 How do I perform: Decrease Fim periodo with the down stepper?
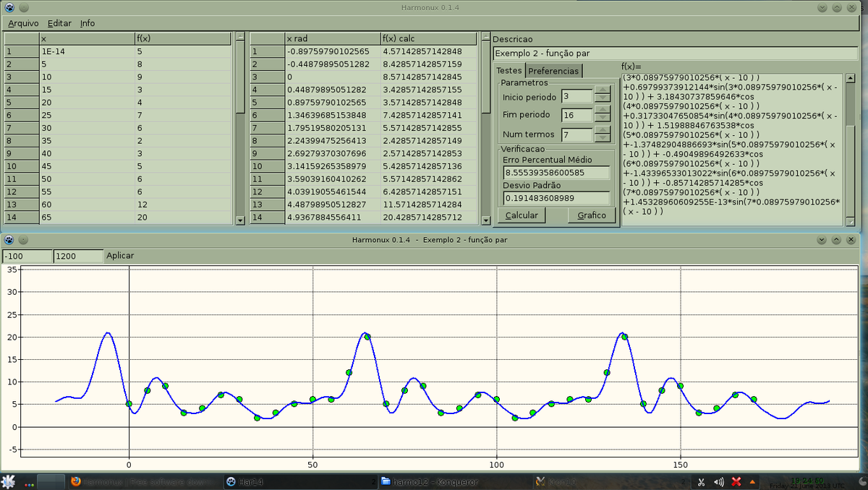pos(601,117)
